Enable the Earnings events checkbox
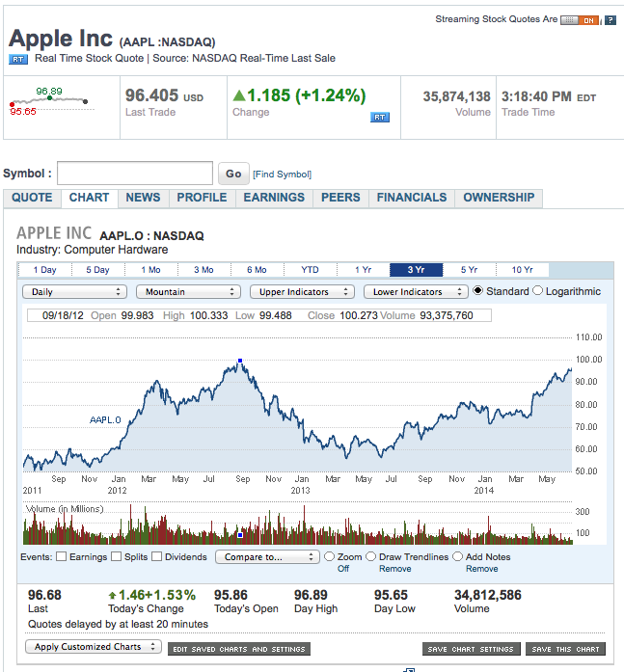Screen dimensions: 624x672 pyautogui.click(x=62, y=556)
